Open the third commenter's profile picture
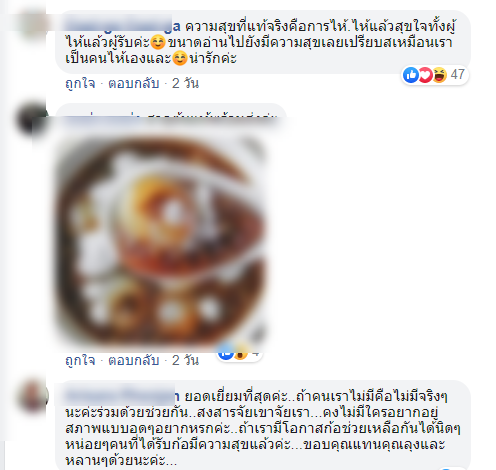496x470 pixels. [x=32, y=396]
